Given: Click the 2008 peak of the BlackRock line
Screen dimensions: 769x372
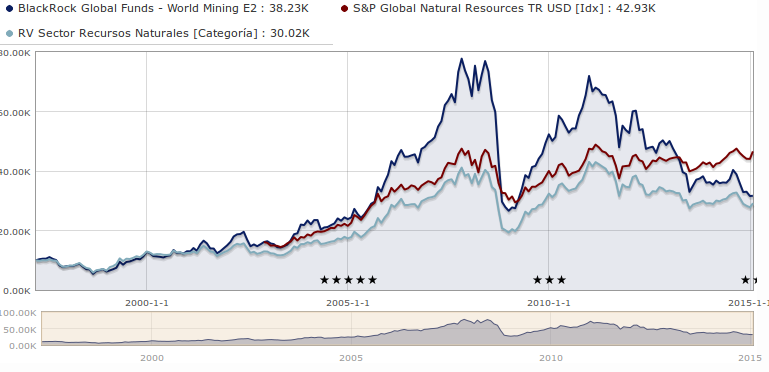Looking at the screenshot, I should pos(461,59).
